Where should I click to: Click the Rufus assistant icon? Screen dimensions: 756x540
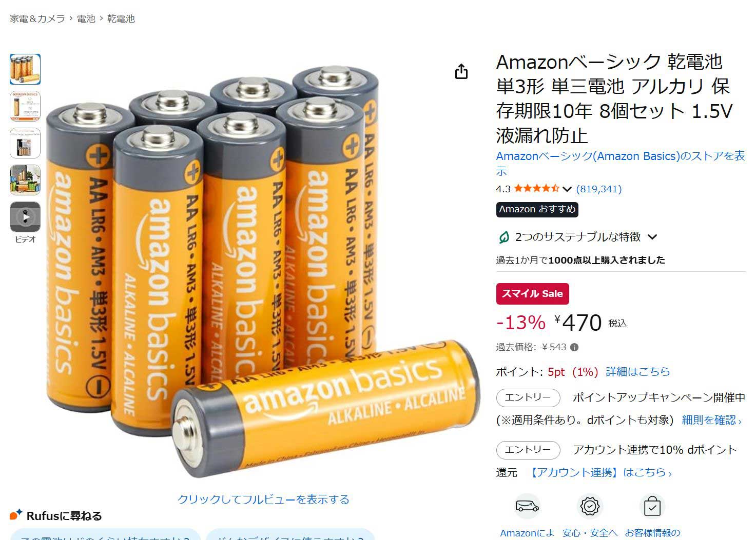coord(16,514)
